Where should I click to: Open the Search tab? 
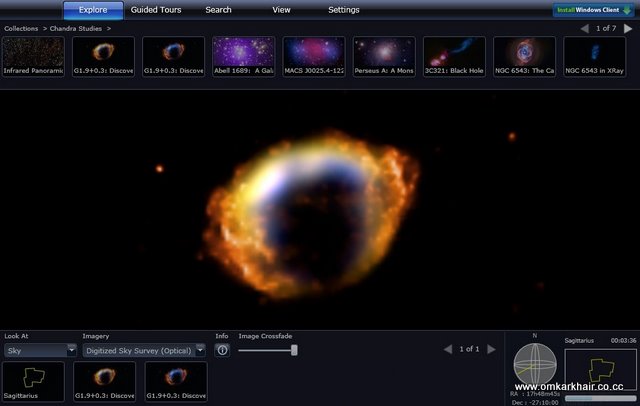[218, 10]
